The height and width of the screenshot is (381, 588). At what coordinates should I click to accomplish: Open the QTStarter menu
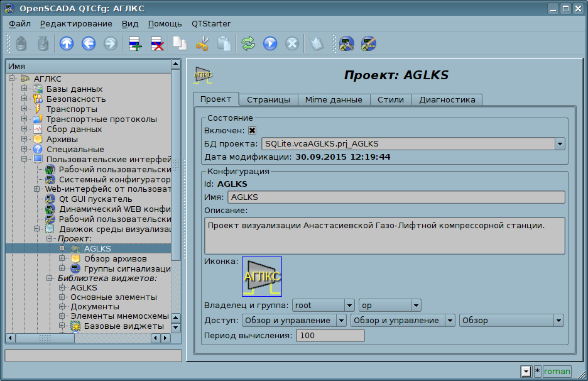(210, 24)
